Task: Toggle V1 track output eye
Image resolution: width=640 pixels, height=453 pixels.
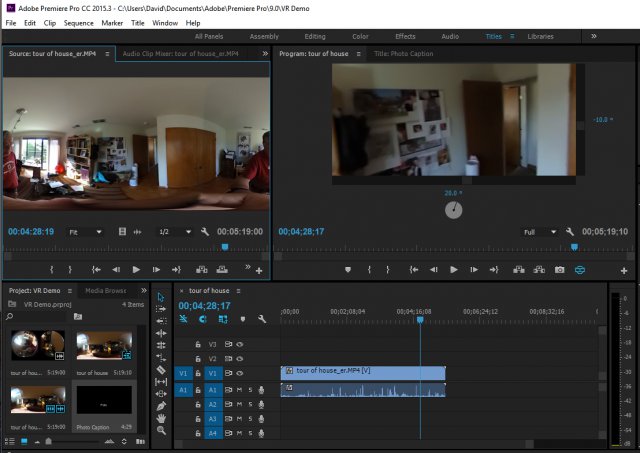Action: [240, 373]
